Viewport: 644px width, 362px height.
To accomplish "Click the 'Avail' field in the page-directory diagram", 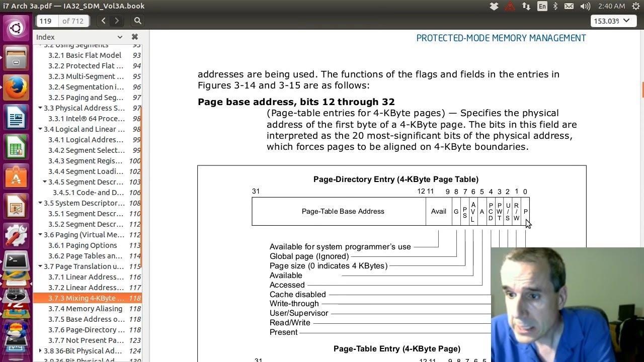I will point(439,211).
